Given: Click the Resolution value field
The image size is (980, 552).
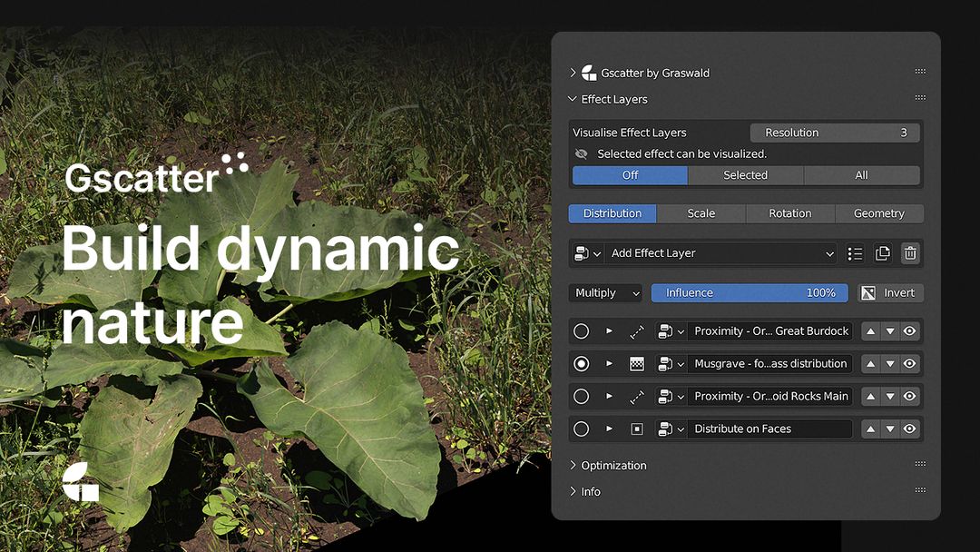Looking at the screenshot, I should pos(835,133).
